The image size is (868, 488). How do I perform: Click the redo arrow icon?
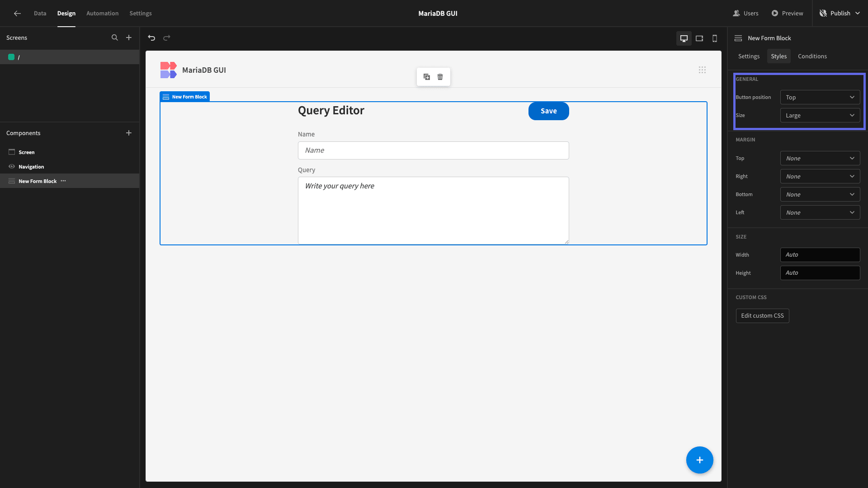click(167, 38)
